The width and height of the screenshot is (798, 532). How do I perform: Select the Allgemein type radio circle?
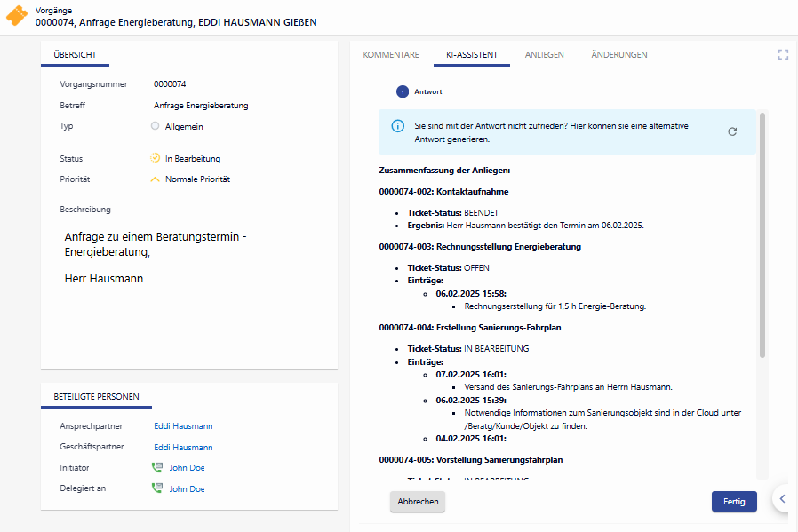pos(156,126)
